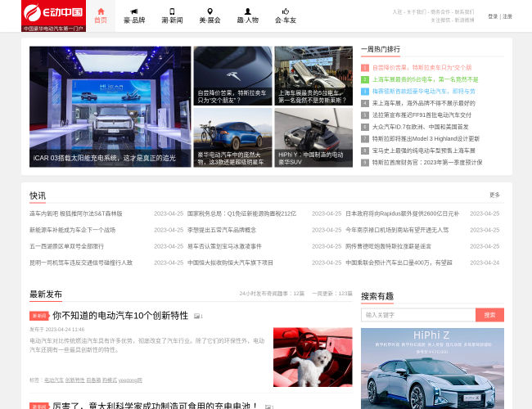Image resolution: width=532 pixels, height=409 pixels.
Task: Open the 潮·新闻 news section
Action: coord(172,16)
